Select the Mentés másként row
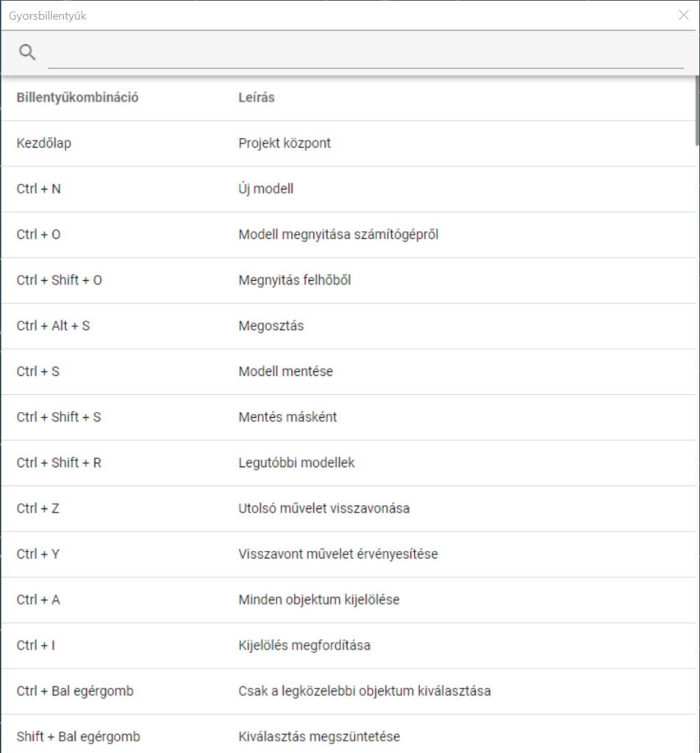 (x=348, y=418)
